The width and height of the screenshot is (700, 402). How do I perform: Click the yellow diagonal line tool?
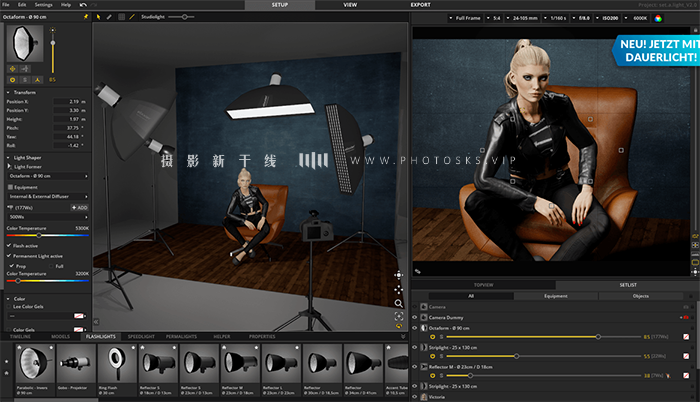tap(132, 17)
